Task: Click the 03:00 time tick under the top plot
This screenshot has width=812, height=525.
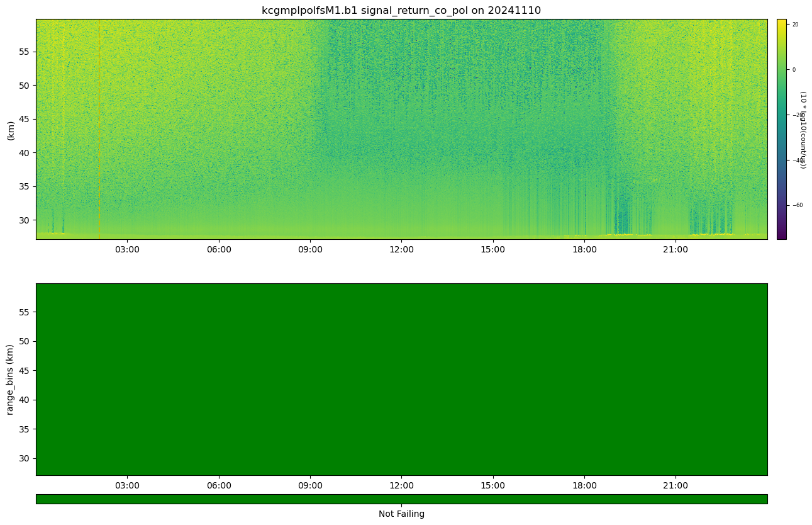Action: click(128, 249)
